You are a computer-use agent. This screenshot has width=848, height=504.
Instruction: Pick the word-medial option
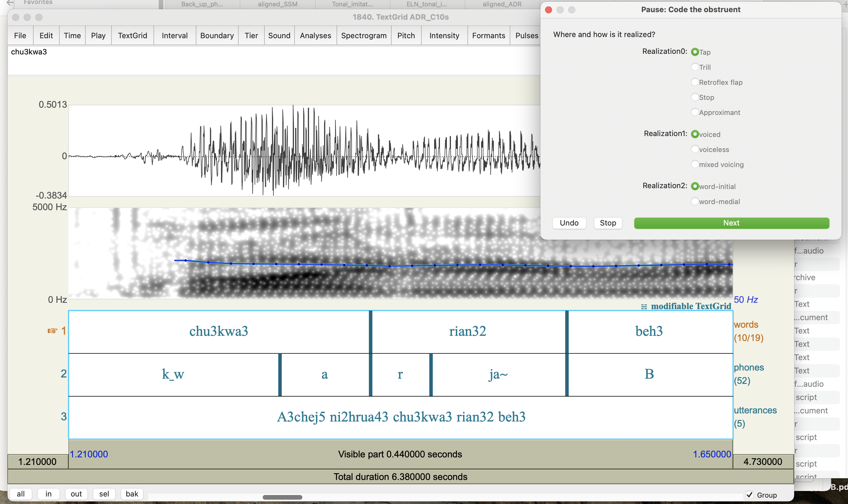point(695,201)
